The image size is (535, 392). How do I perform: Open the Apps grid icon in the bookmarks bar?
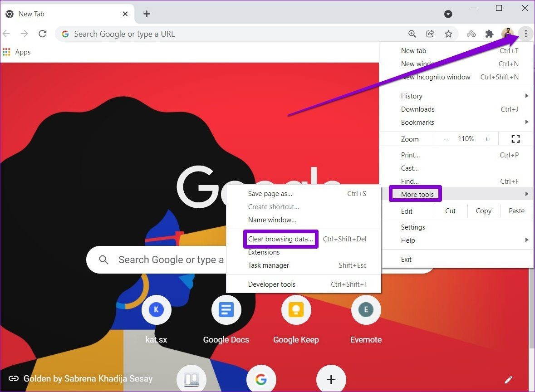[6, 52]
